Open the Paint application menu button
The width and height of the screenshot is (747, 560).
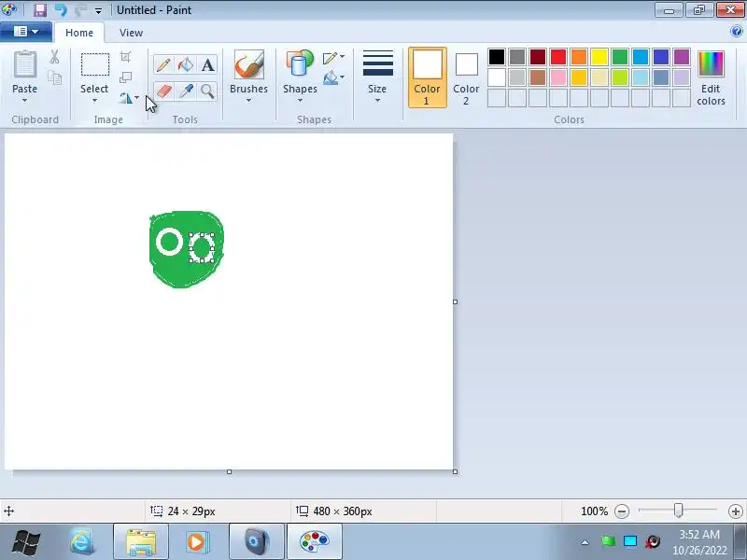(26, 32)
